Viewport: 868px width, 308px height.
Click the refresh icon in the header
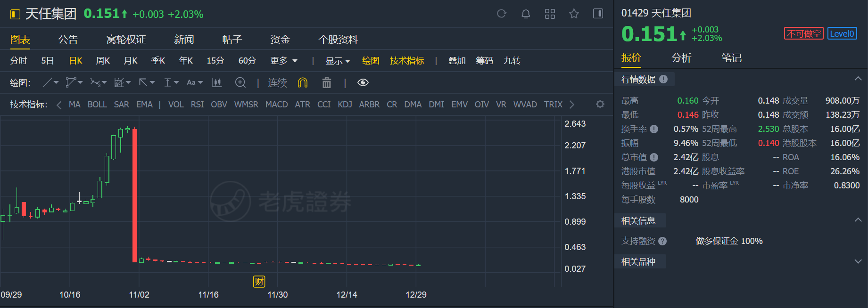(x=502, y=14)
